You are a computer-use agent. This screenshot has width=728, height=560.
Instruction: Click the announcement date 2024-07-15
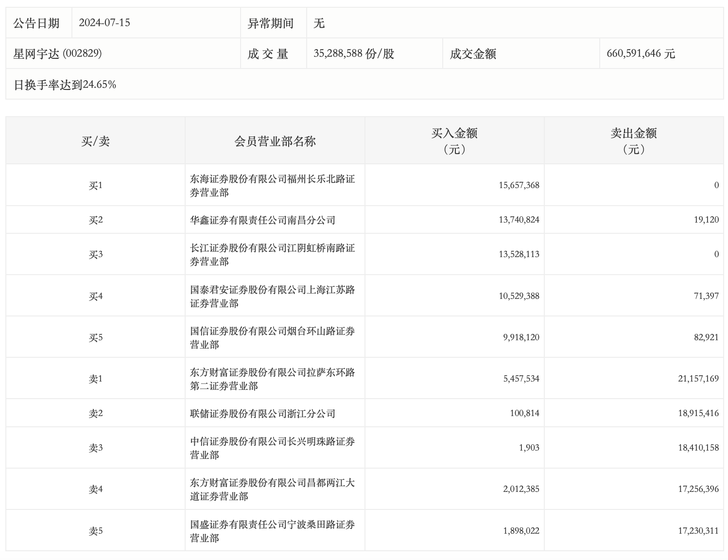pyautogui.click(x=104, y=23)
